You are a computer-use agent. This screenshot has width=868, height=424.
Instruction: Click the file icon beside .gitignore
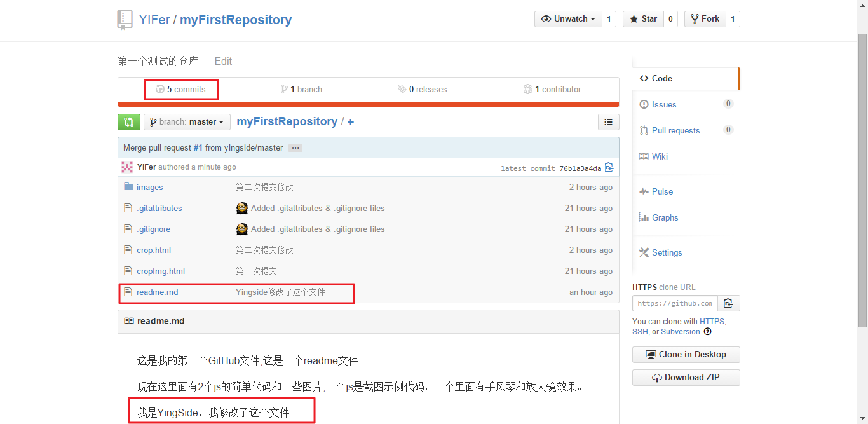(128, 229)
